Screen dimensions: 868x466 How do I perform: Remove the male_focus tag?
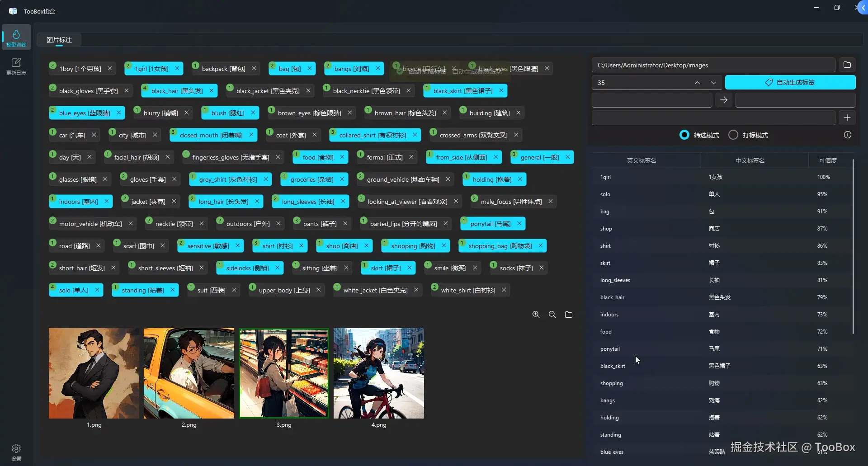pyautogui.click(x=550, y=202)
